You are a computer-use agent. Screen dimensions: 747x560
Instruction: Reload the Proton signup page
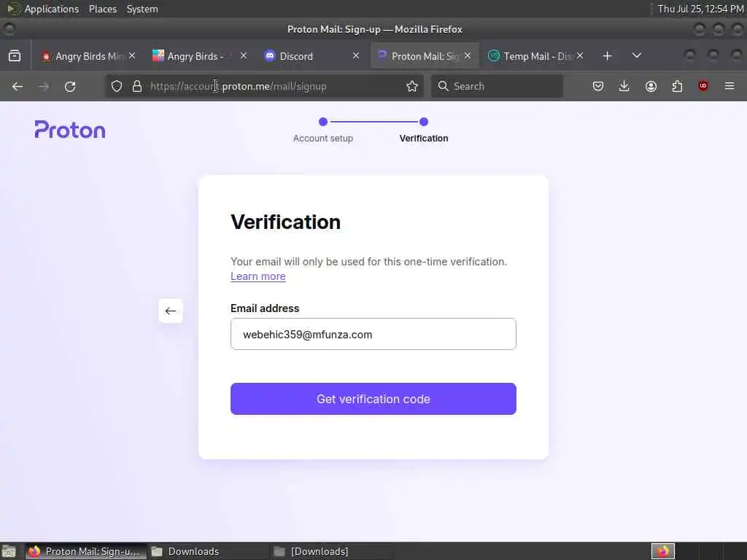tap(70, 86)
